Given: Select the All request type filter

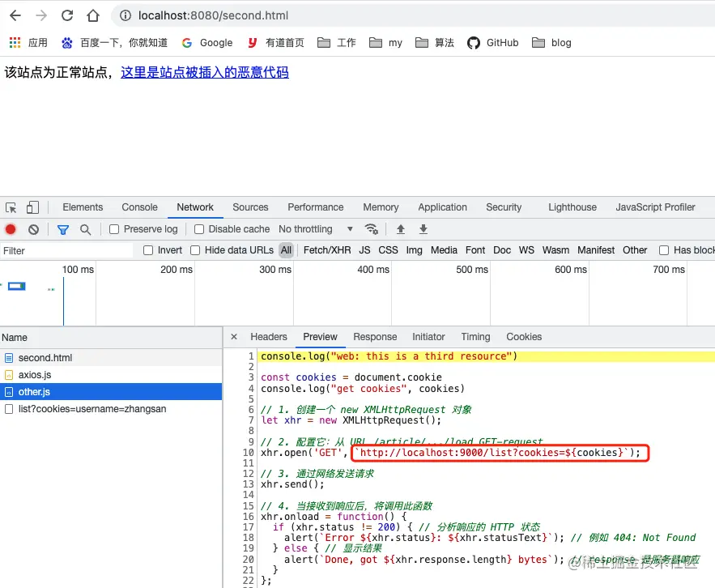Looking at the screenshot, I should pyautogui.click(x=286, y=250).
